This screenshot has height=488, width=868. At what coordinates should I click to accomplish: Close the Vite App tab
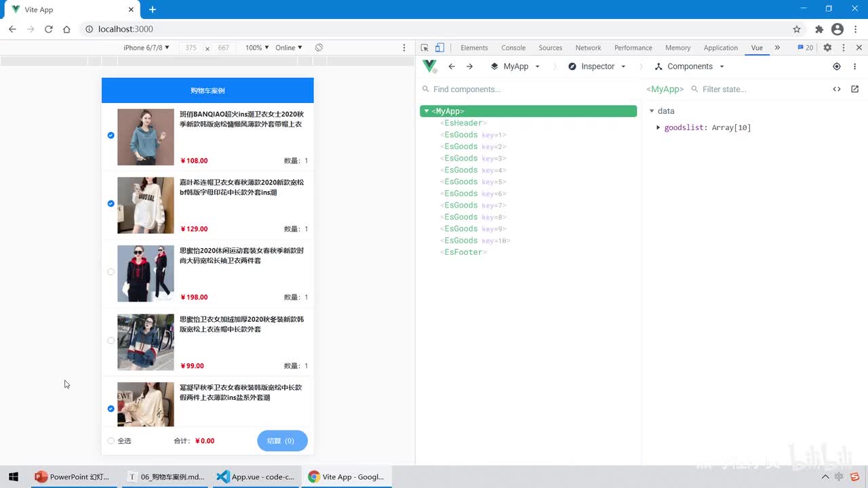coord(130,9)
